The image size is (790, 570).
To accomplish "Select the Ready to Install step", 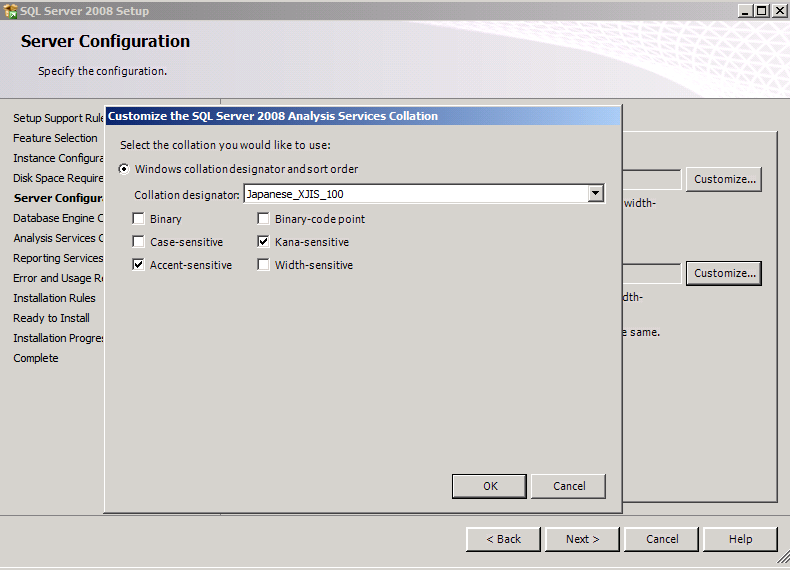I will point(51,318).
